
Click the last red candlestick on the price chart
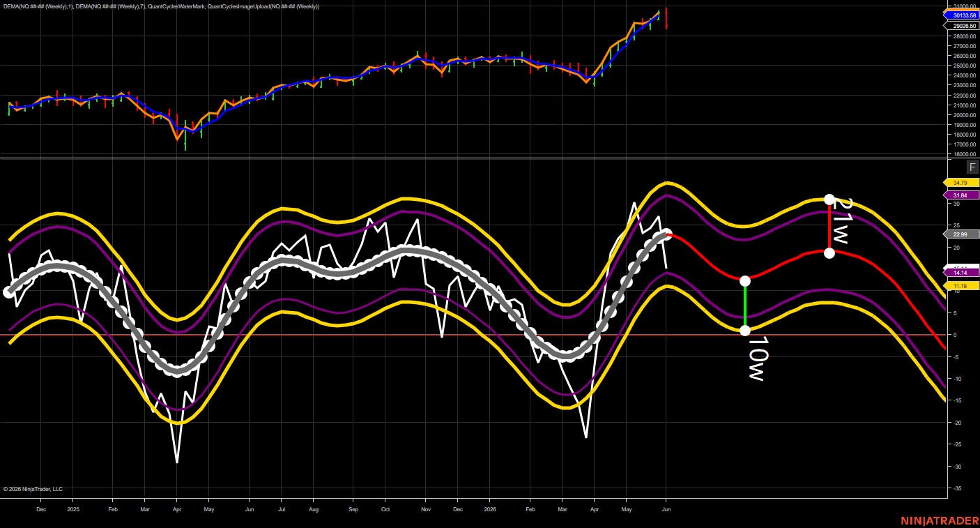(667, 18)
